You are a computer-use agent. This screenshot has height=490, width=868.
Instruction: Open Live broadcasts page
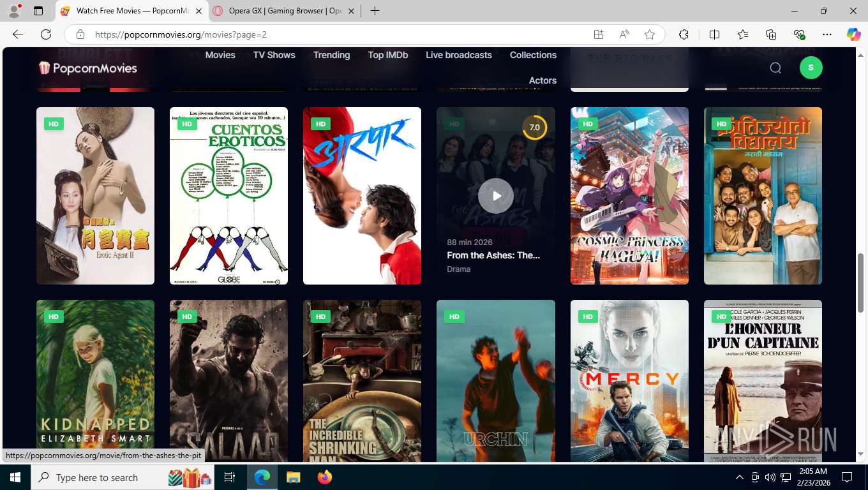(459, 55)
